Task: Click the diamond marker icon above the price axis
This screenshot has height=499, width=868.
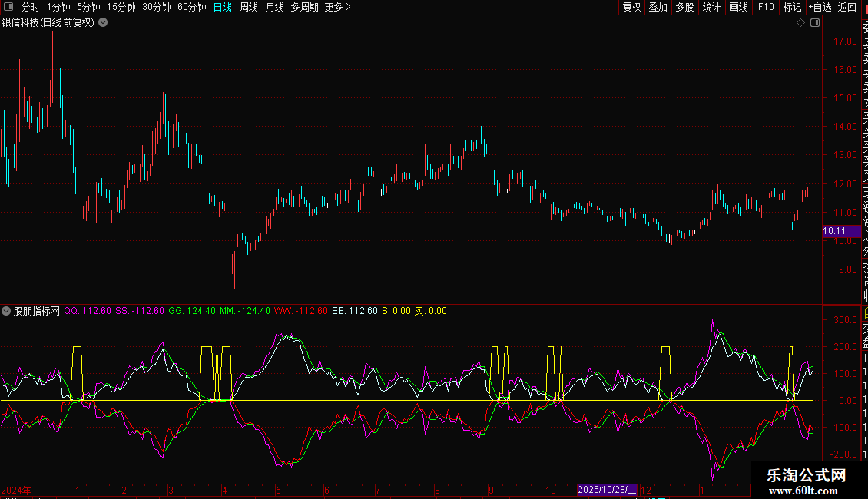Action: [800, 23]
